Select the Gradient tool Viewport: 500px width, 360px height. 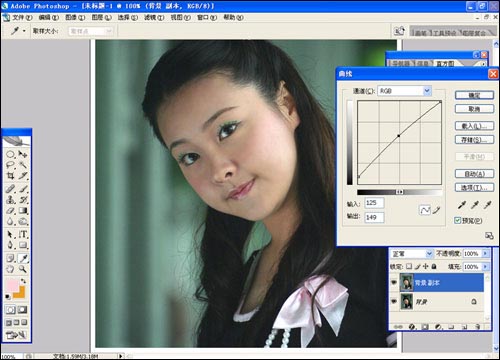point(23,211)
